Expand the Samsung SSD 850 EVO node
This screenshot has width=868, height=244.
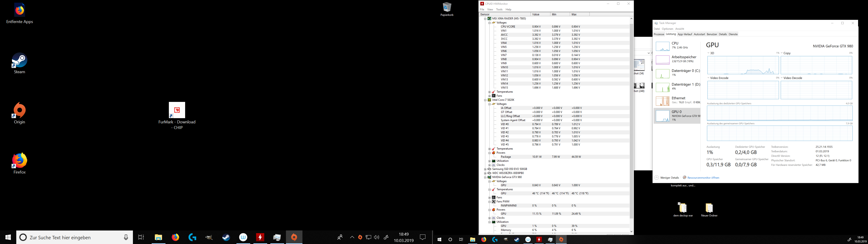(485, 169)
